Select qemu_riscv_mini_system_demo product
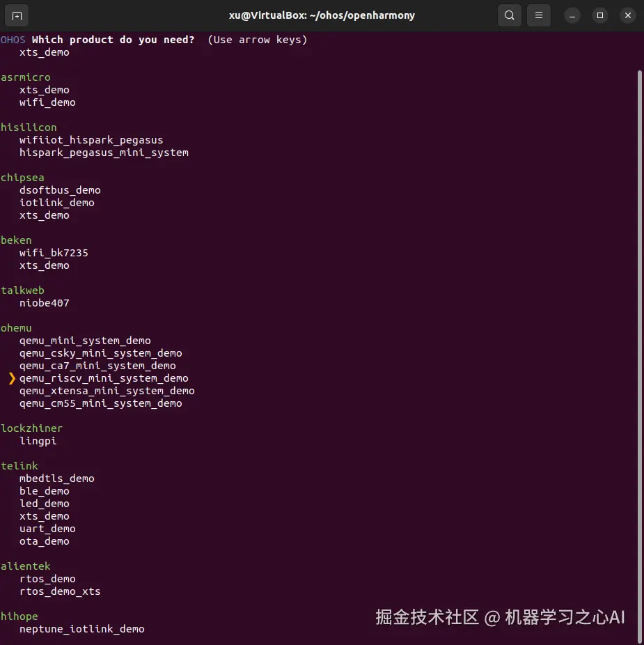Viewport: 644px width, 645px height. pyautogui.click(x=104, y=378)
